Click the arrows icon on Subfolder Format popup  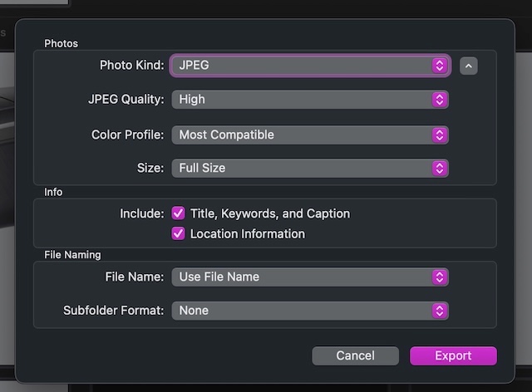[439, 311]
